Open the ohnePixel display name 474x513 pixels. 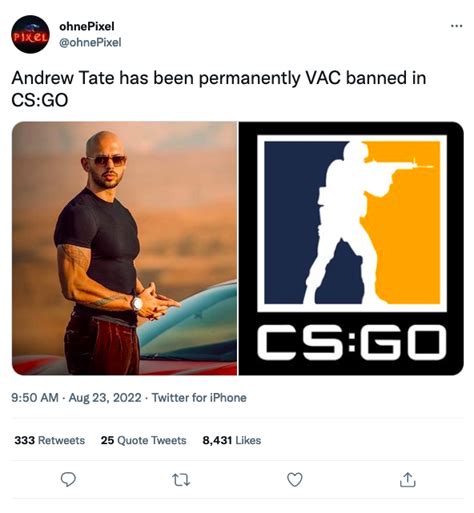(x=87, y=26)
